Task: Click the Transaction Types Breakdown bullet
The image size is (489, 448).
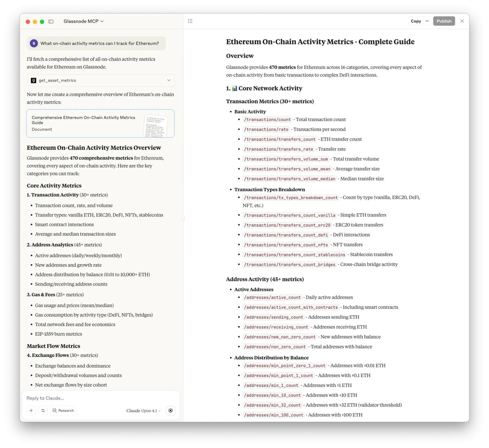Action: (270, 189)
